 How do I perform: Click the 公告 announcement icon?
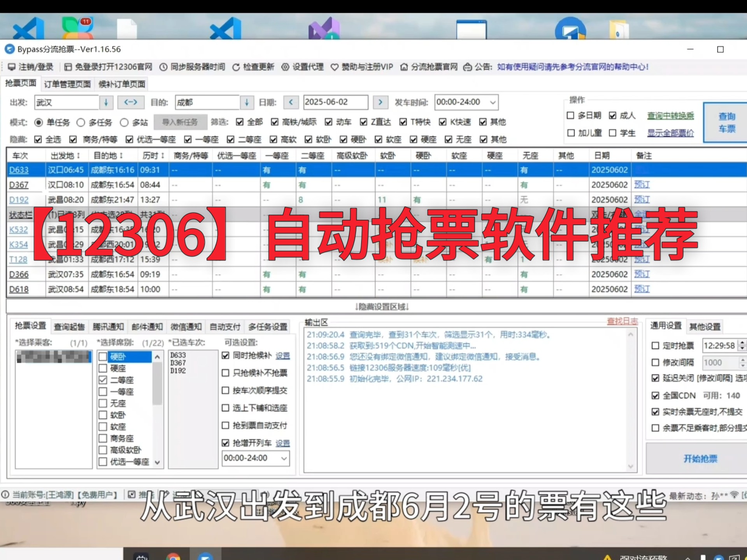click(467, 67)
